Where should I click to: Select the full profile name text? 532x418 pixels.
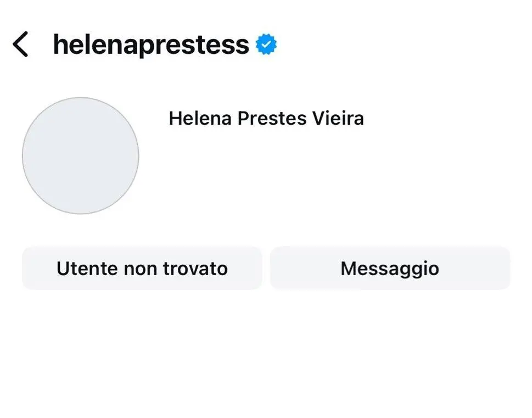click(266, 118)
